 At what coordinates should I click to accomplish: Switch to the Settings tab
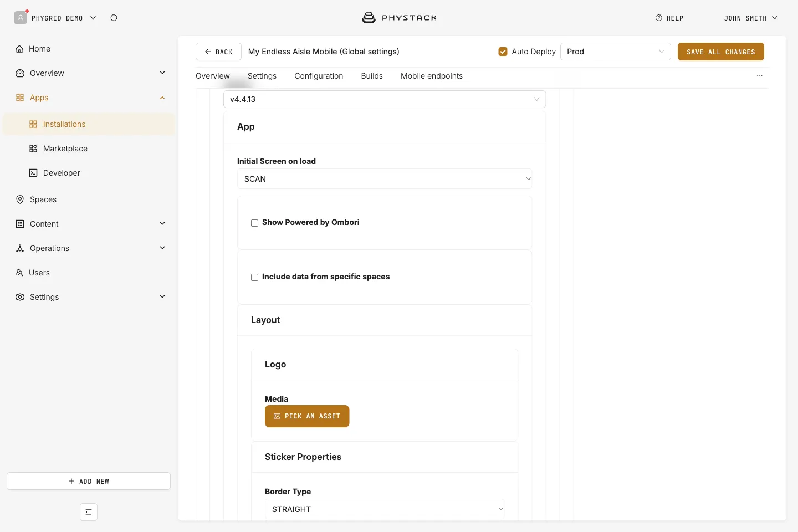[262, 76]
